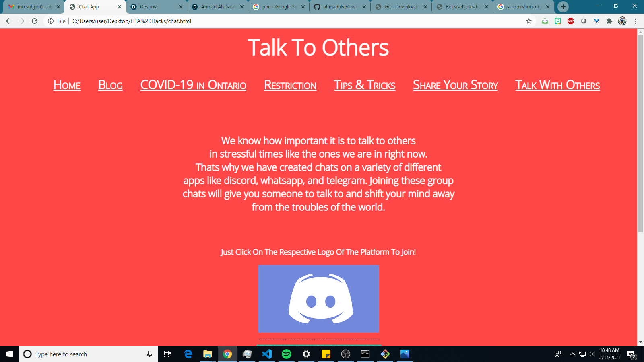The image size is (644, 362).
Task: Open Spotify from the taskbar
Action: pyautogui.click(x=287, y=354)
